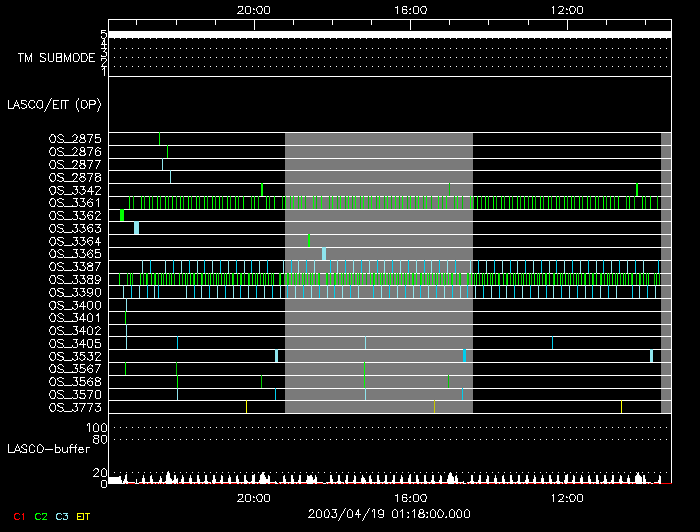The height and width of the screenshot is (532, 700).
Task: Click the green marker in OS_3401 row
Action: point(125,318)
